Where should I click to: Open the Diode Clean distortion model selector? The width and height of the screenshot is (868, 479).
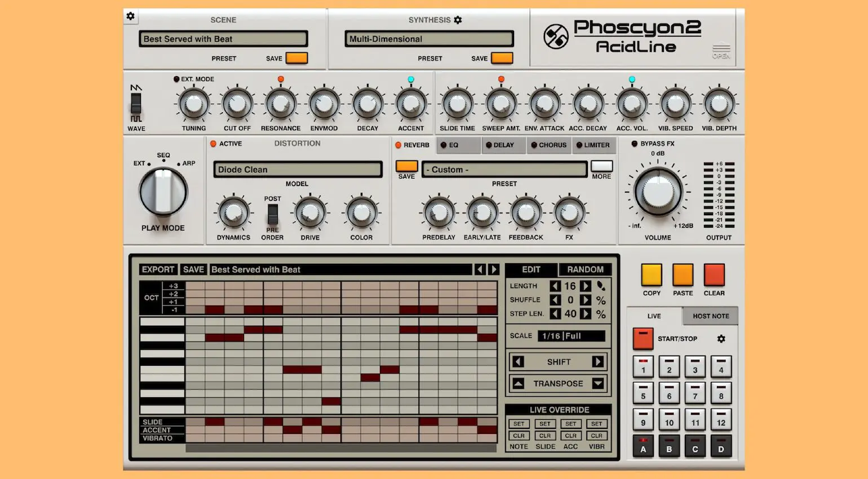tap(298, 170)
